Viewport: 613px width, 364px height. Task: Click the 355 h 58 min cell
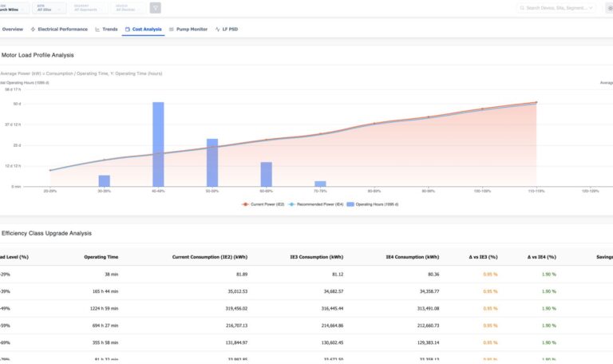pos(105,343)
